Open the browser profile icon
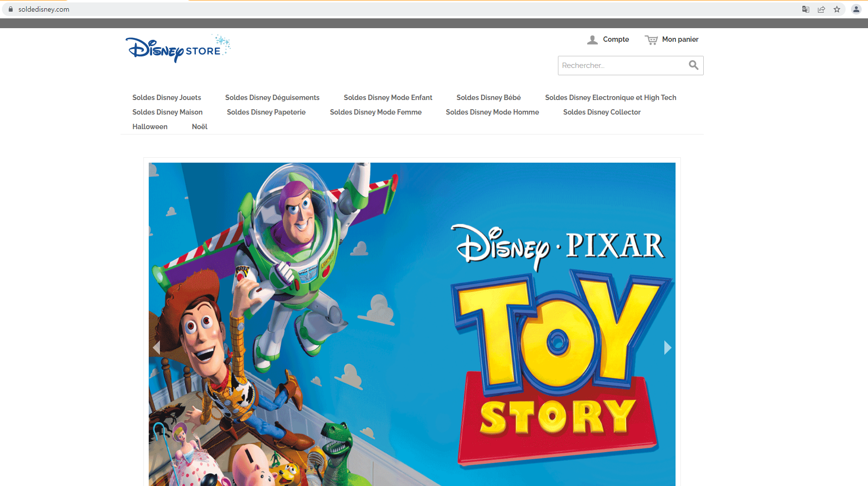Viewport: 868px width, 486px height. tap(856, 9)
